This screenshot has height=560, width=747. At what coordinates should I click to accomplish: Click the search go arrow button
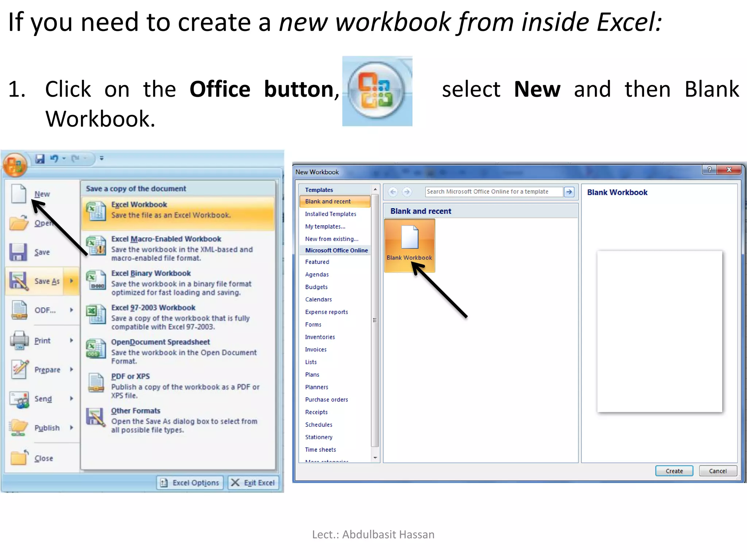569,192
